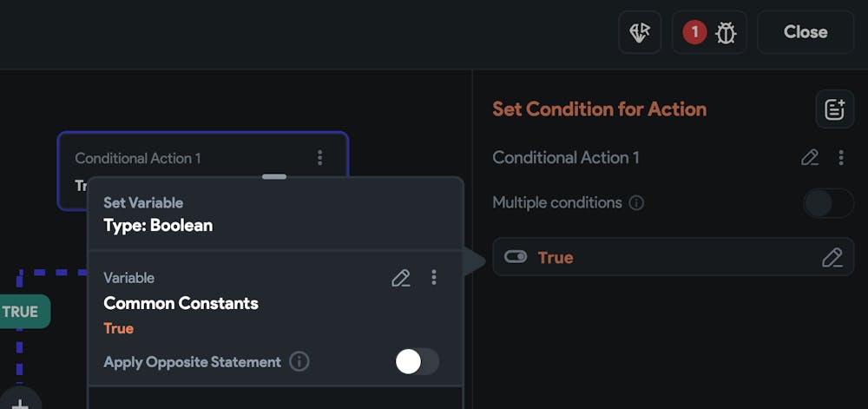Open three-dot menu in Variable section
Viewport: 868px width, 409px height.
[x=434, y=278]
